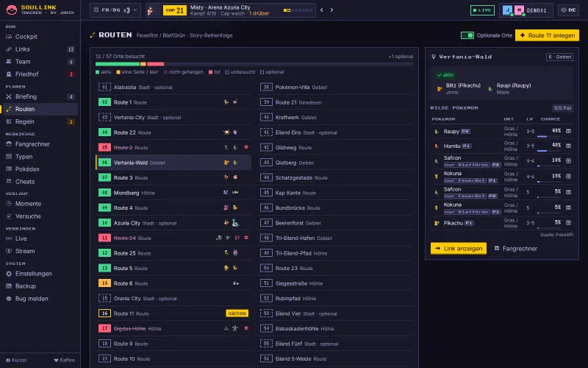The image size is (588, 368).
Task: Expand the Misty Arena Azuria City level cap panel
Action: (231, 10)
